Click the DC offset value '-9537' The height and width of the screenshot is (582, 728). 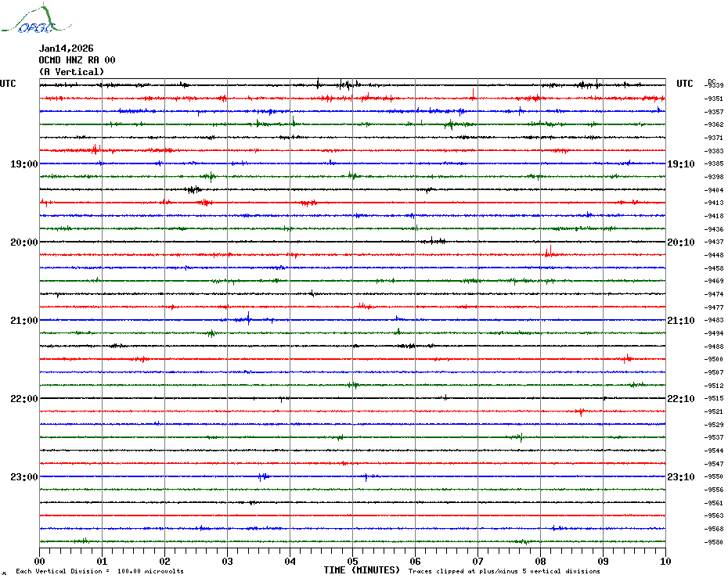click(714, 437)
